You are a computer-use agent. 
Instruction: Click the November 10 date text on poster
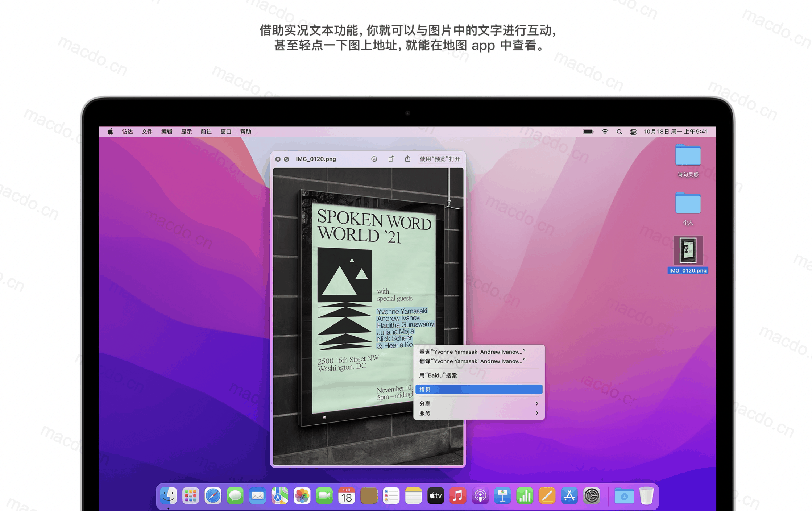click(x=395, y=389)
